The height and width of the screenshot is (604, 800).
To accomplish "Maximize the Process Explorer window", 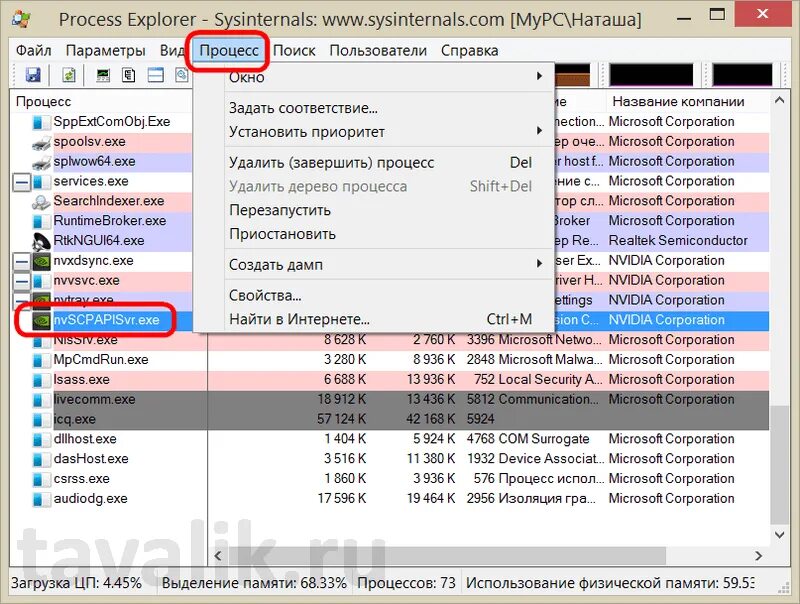I will 717,14.
